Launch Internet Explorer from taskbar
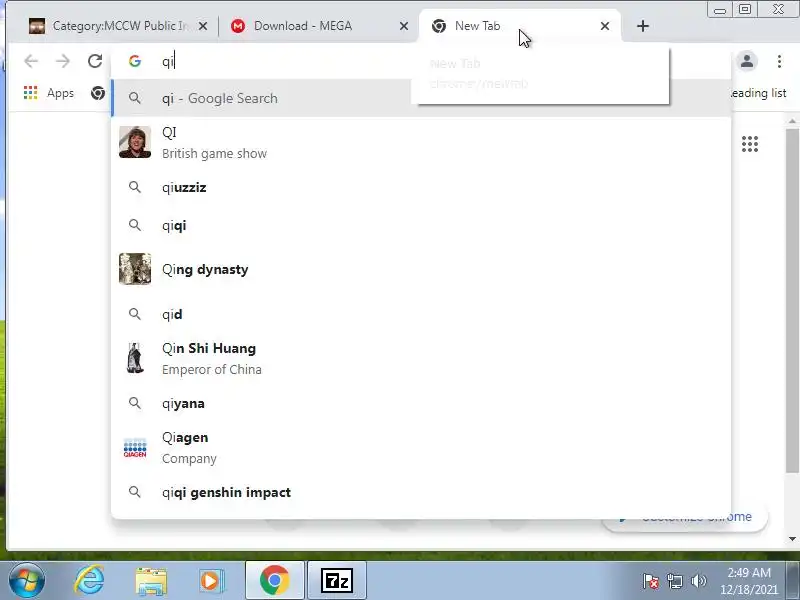Viewport: 800px width, 600px height. coord(89,581)
